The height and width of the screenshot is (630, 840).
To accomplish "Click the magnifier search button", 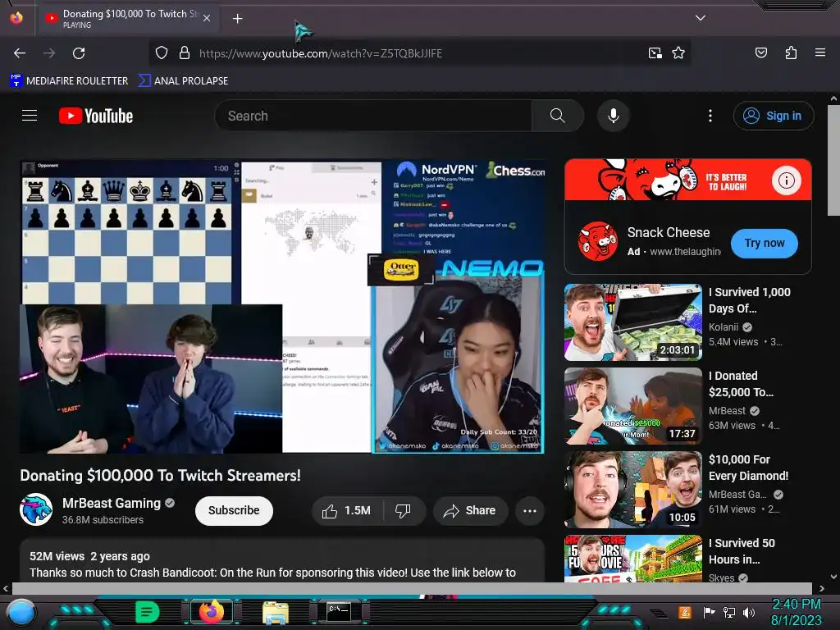I will 557,116.
